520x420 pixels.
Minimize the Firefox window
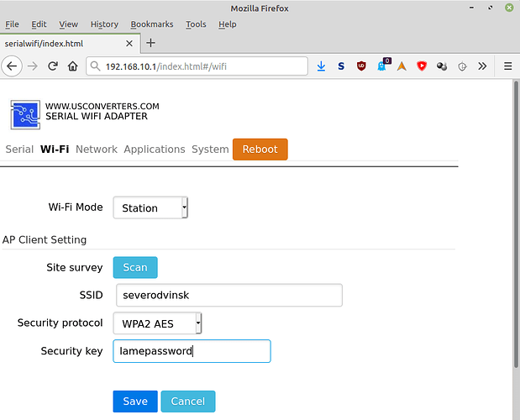tap(471, 8)
